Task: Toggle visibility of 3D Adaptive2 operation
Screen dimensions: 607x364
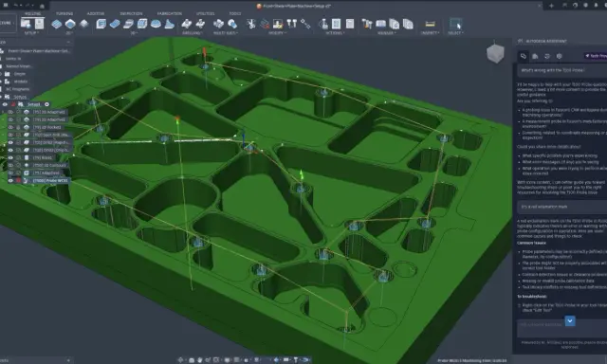Action: coord(10,119)
